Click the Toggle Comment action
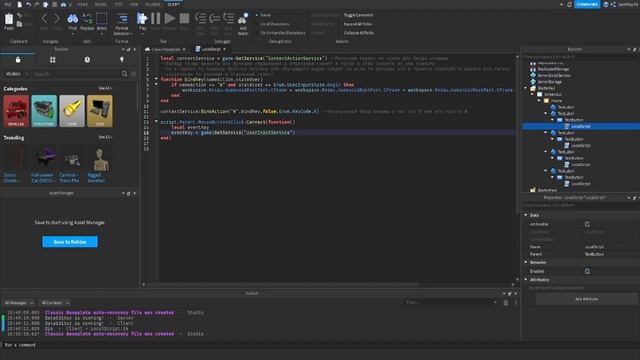 pyautogui.click(x=358, y=15)
